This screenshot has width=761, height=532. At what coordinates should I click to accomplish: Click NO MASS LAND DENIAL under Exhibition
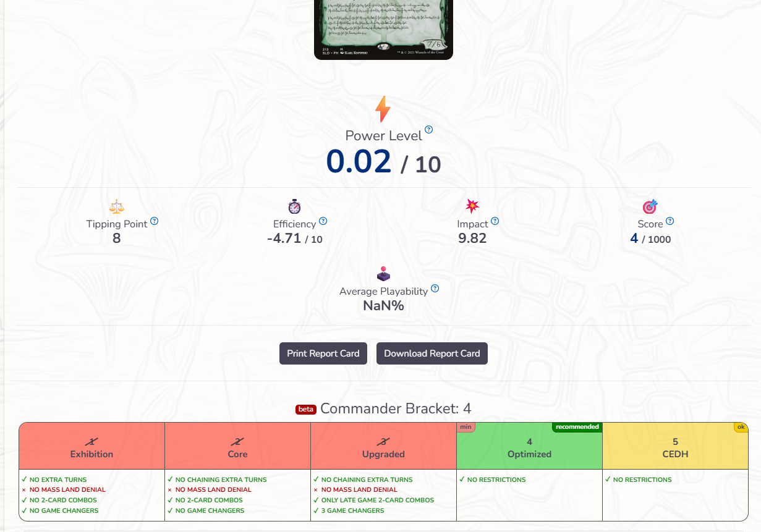click(x=67, y=490)
